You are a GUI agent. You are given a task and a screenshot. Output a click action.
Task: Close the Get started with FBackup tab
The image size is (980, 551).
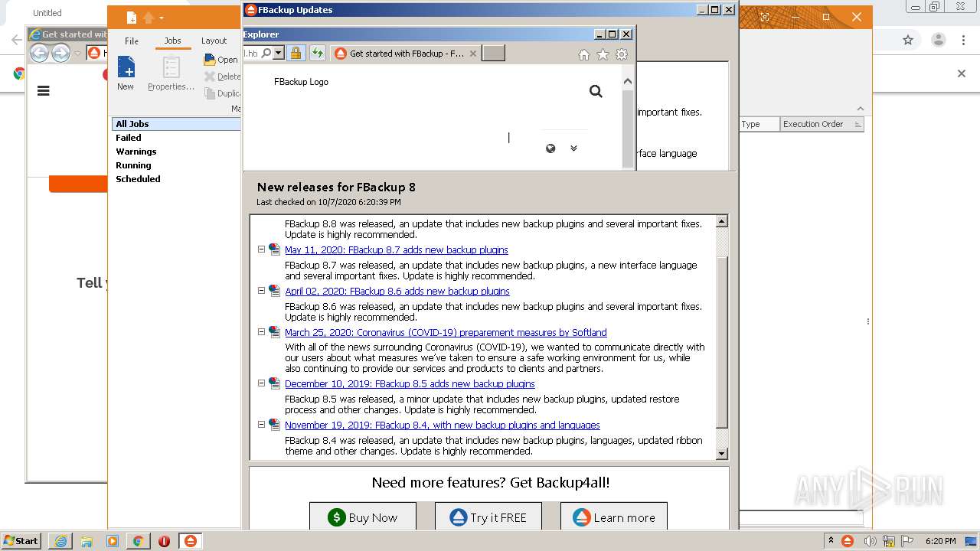(472, 54)
